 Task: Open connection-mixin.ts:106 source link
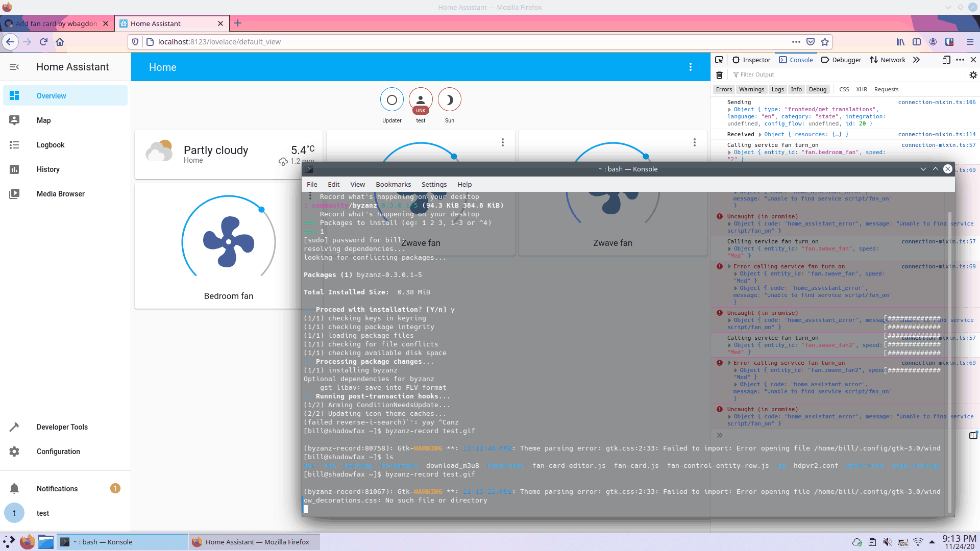point(937,103)
